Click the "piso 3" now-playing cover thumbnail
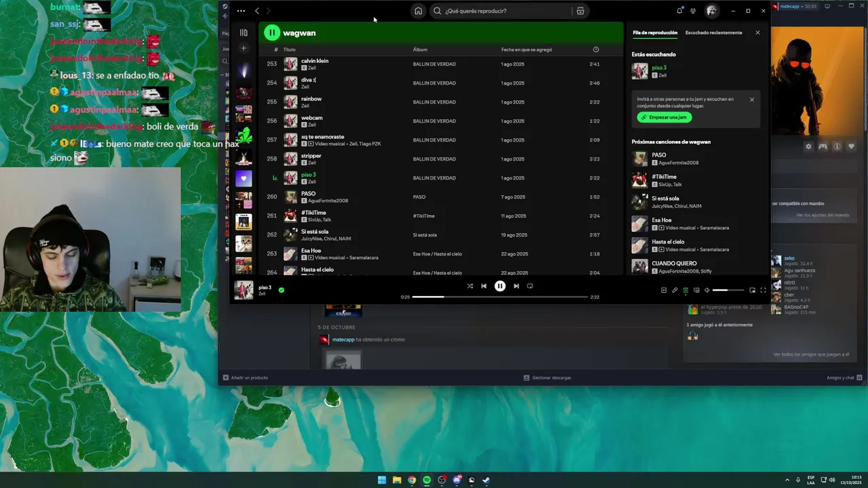 pyautogui.click(x=243, y=289)
